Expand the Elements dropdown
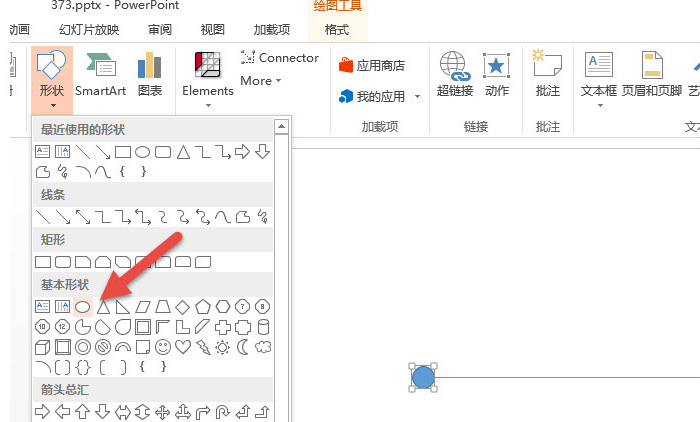The height and width of the screenshot is (422, 700). tap(208, 75)
